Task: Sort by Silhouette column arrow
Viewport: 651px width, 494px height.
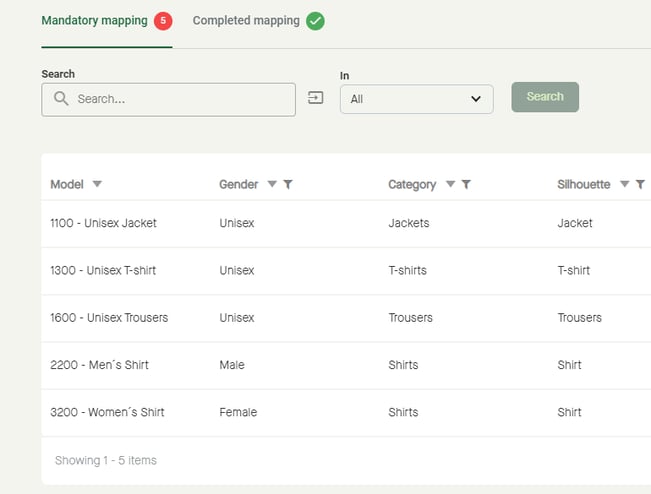Action: click(x=624, y=185)
